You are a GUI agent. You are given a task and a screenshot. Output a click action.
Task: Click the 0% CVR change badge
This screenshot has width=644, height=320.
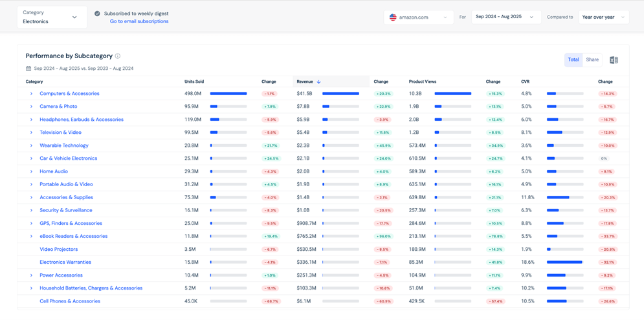point(604,159)
